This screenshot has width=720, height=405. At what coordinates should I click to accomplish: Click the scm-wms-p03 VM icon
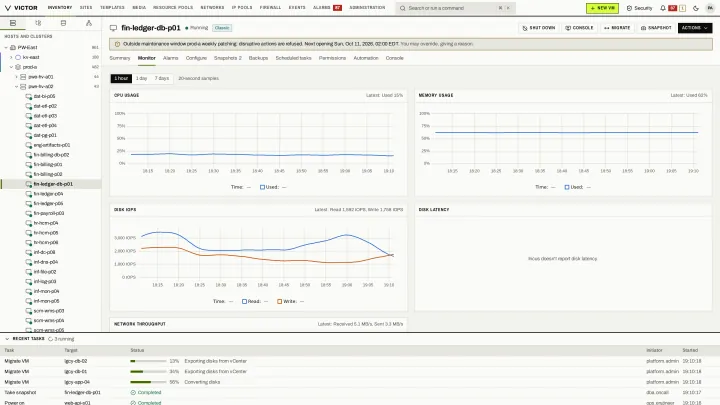click(x=28, y=311)
